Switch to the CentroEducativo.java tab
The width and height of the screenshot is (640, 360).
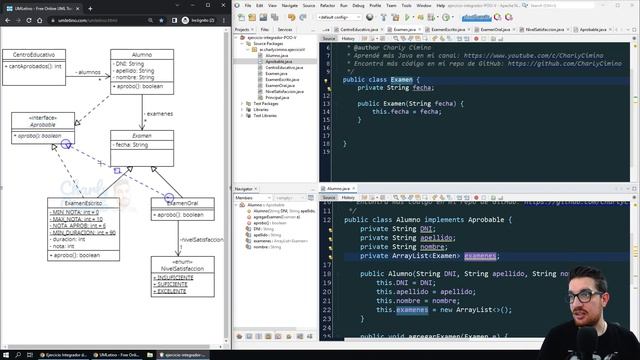click(359, 29)
